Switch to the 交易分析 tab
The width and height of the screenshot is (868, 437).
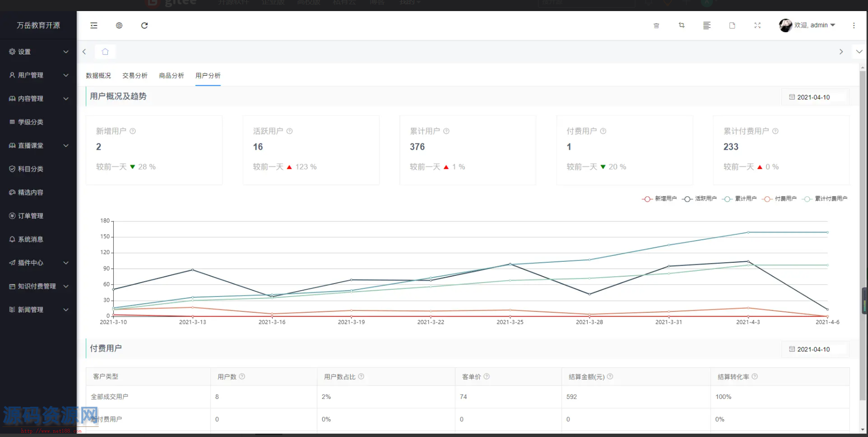135,76
